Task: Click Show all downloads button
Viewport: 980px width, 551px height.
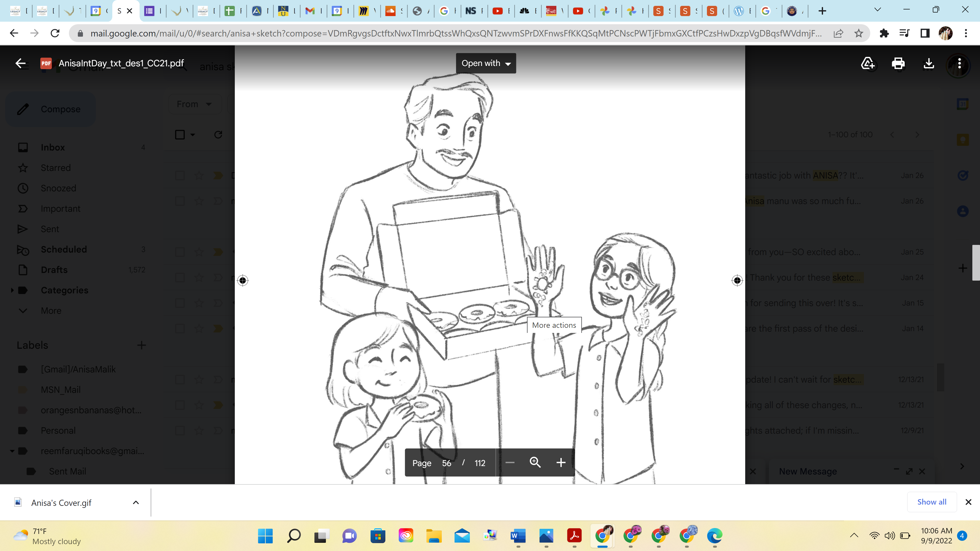Action: click(x=932, y=502)
